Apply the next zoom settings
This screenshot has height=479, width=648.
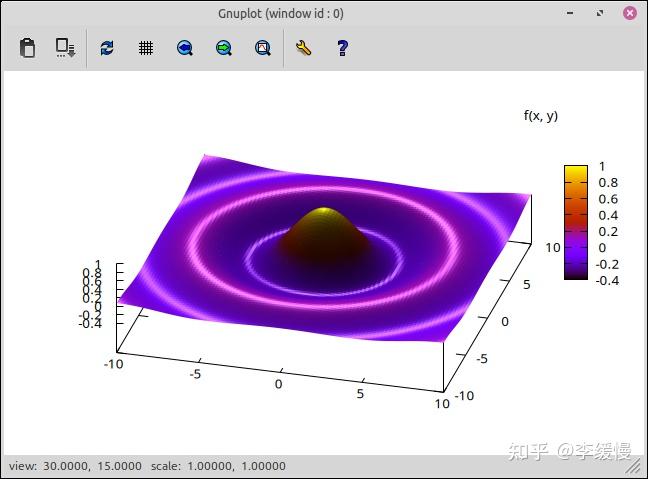(224, 48)
